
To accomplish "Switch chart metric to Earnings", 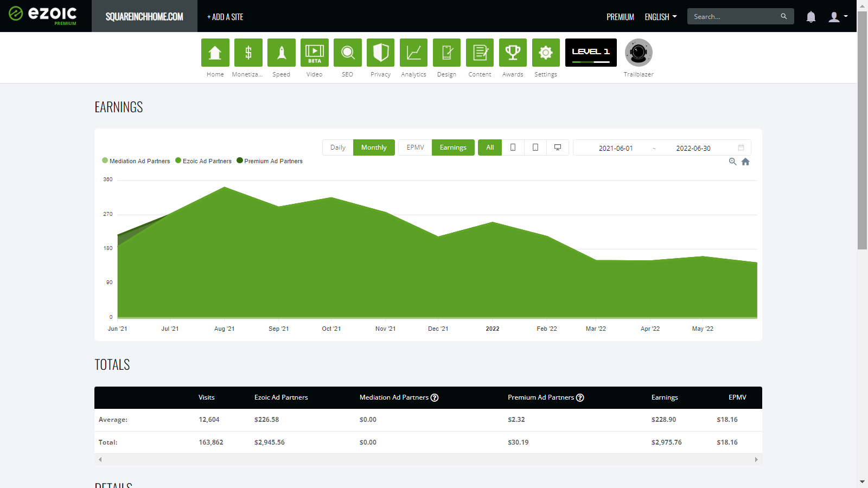I will pos(453,147).
